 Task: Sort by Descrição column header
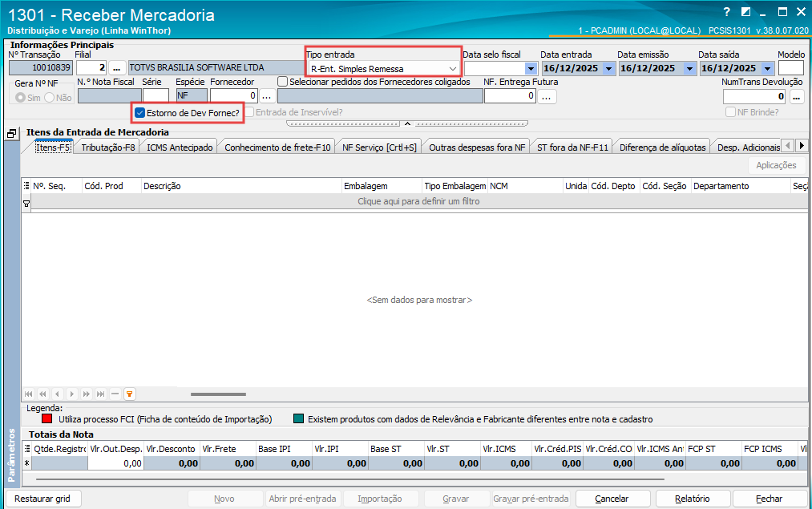point(241,186)
